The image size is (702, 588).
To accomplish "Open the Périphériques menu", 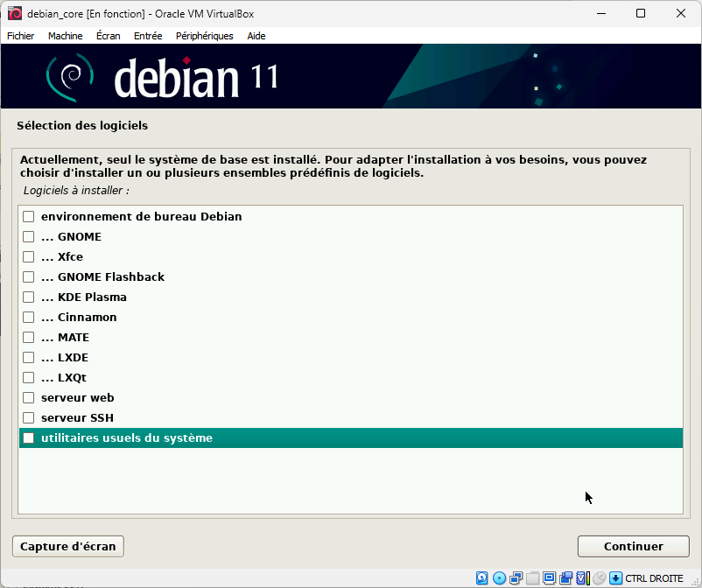I will pos(205,36).
